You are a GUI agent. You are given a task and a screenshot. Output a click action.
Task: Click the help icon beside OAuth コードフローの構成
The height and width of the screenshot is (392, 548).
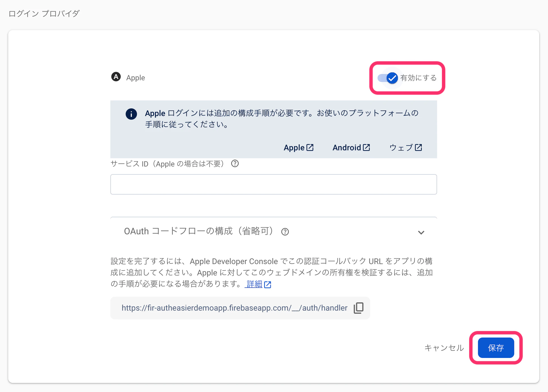click(x=285, y=232)
